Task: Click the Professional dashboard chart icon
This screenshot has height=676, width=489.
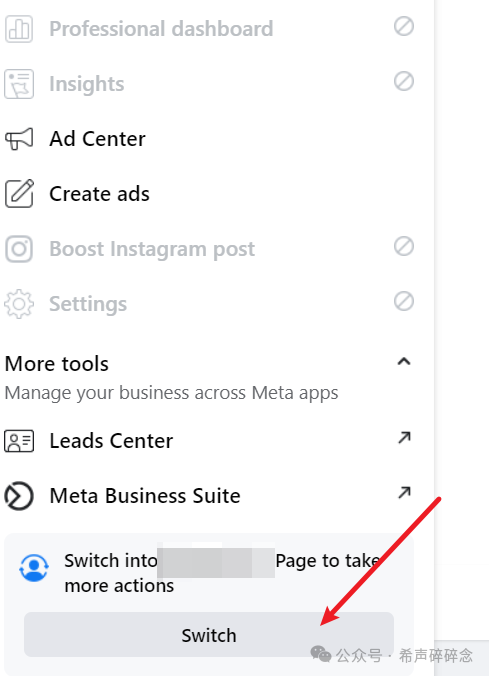Action: [x=19, y=29]
